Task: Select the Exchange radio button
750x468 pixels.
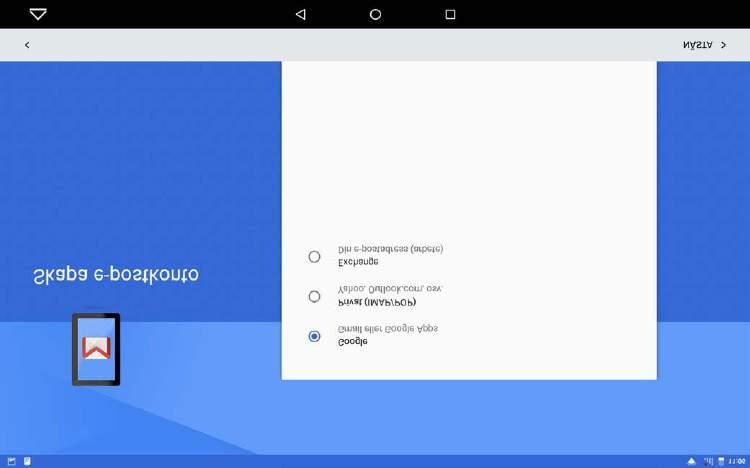Action: tap(314, 257)
